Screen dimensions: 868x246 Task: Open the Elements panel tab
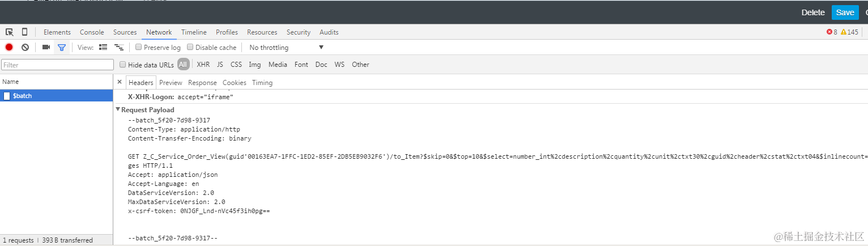click(x=57, y=32)
